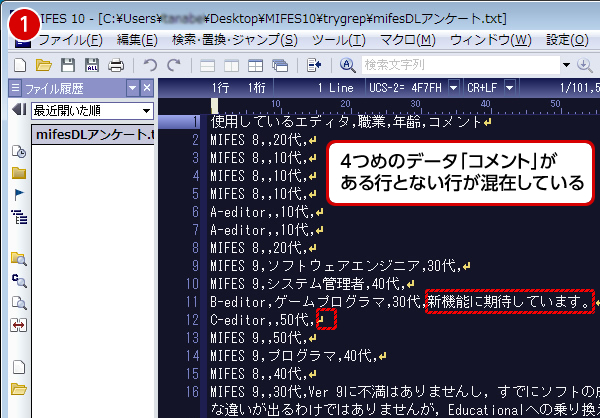Select the blue flag bookmark sidebar icon
Image resolution: width=600 pixels, height=418 pixels.
click(17, 194)
